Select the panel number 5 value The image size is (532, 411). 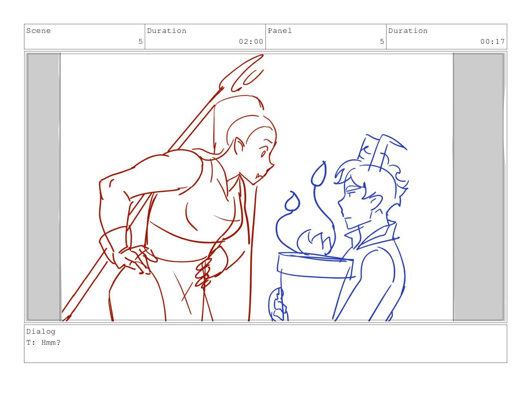click(382, 42)
